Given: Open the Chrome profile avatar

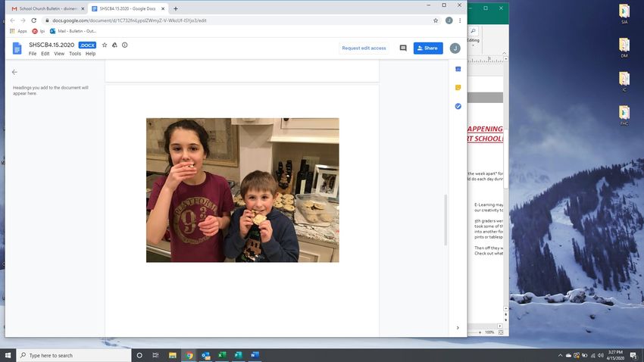Looking at the screenshot, I should [x=449, y=20].
